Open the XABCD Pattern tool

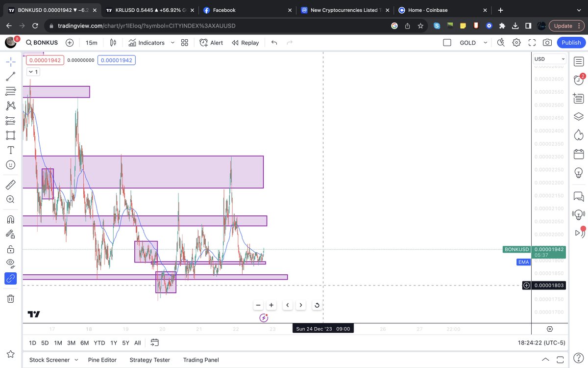pyautogui.click(x=11, y=105)
